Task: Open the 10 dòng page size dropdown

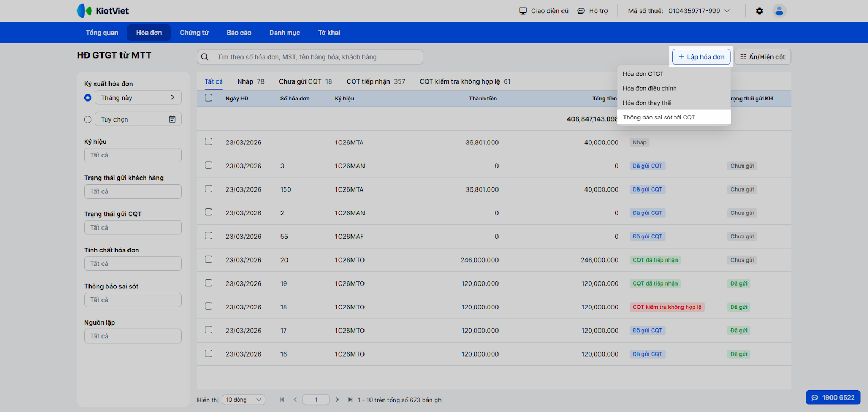Action: (x=244, y=400)
